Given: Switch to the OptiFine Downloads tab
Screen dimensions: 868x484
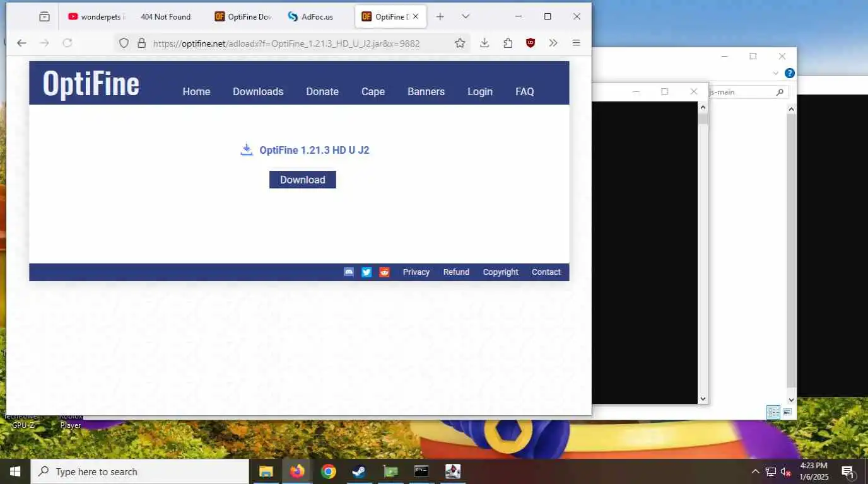Looking at the screenshot, I should (x=243, y=17).
